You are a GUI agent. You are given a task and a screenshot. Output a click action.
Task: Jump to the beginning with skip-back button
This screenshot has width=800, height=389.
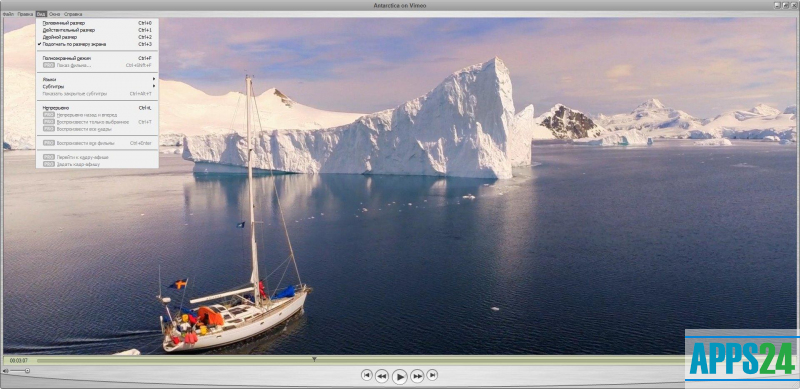366,375
